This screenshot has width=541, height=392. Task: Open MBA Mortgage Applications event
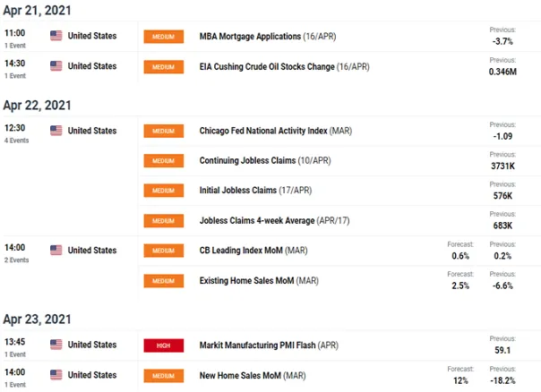tap(268, 36)
